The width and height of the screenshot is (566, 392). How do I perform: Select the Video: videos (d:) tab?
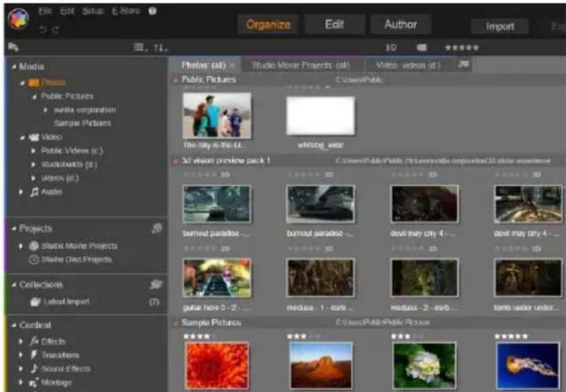click(408, 65)
